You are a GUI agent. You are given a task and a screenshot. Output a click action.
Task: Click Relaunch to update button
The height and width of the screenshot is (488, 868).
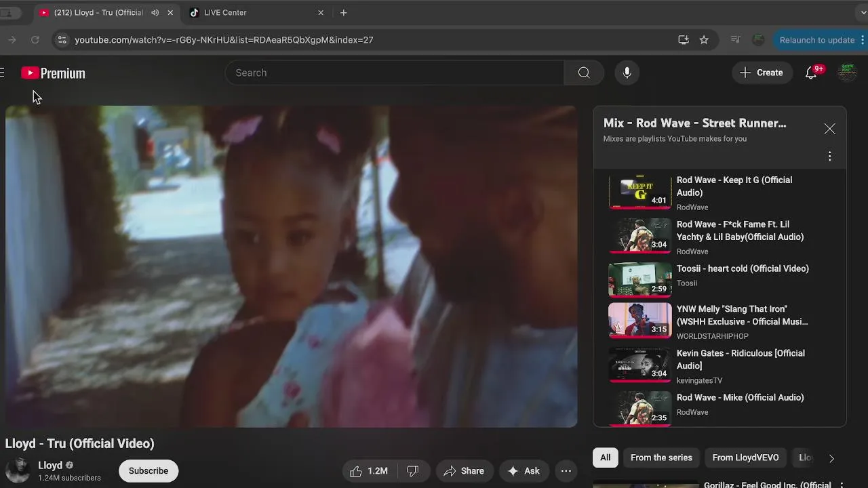[x=818, y=40]
